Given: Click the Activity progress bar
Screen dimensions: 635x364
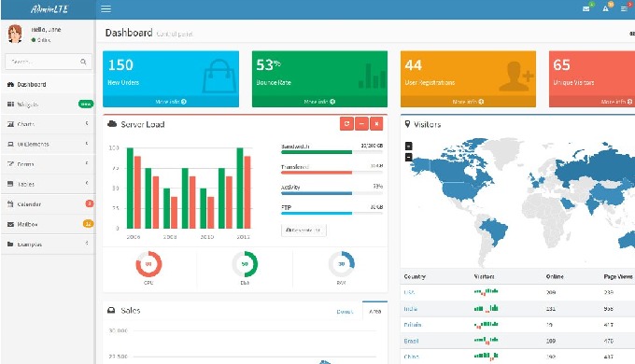Looking at the screenshot, I should 332,193.
